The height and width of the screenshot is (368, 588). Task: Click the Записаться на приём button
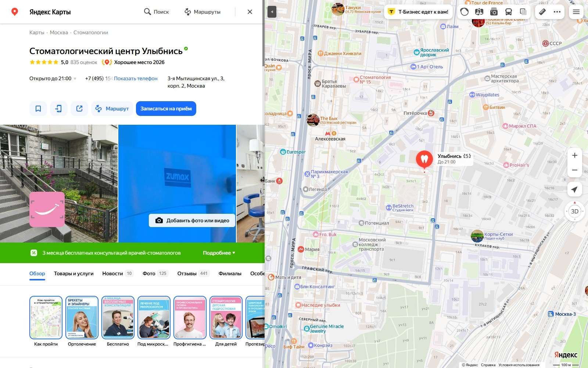click(166, 109)
